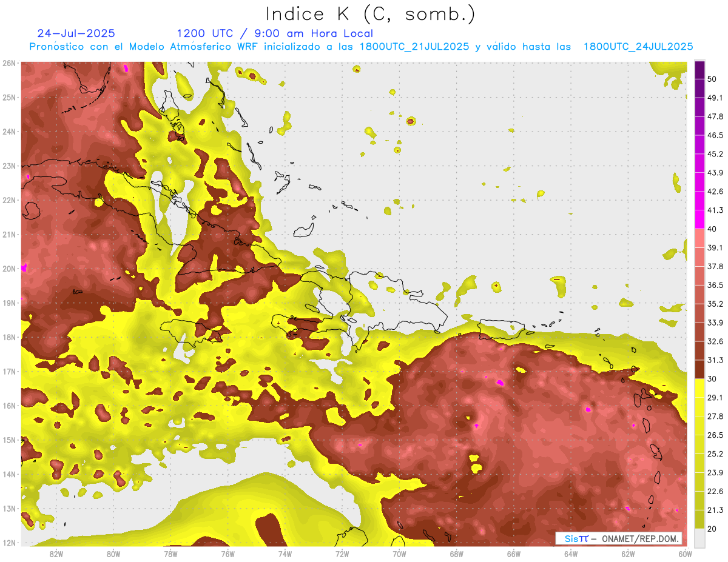
Task: Click the "49.1" color scale label
Action: pyautogui.click(x=715, y=98)
